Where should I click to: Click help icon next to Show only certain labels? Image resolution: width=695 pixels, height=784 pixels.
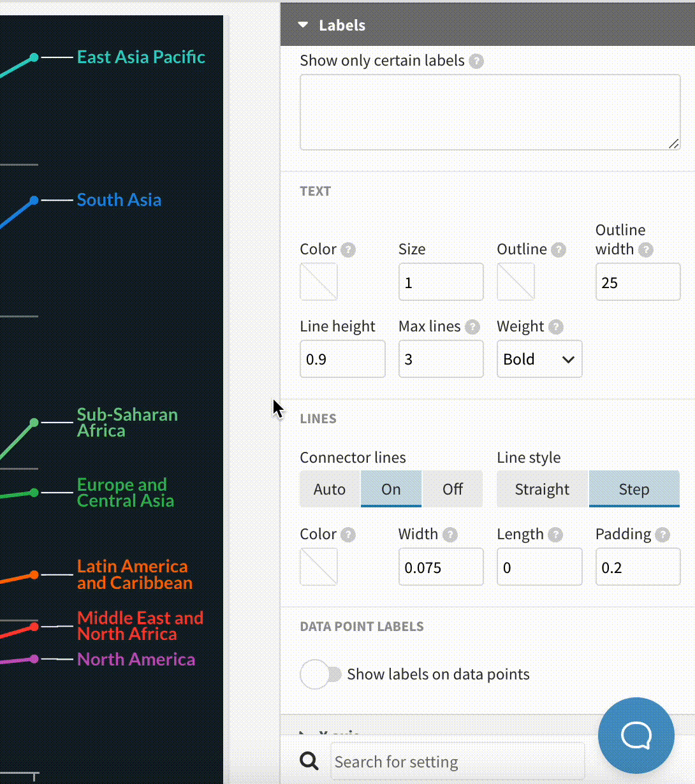(x=476, y=61)
